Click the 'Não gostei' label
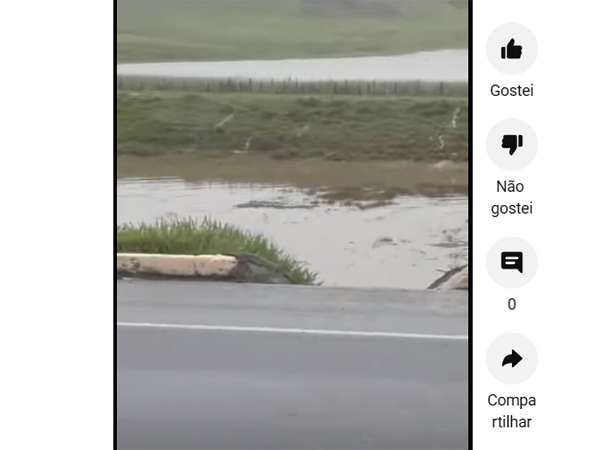 512,197
